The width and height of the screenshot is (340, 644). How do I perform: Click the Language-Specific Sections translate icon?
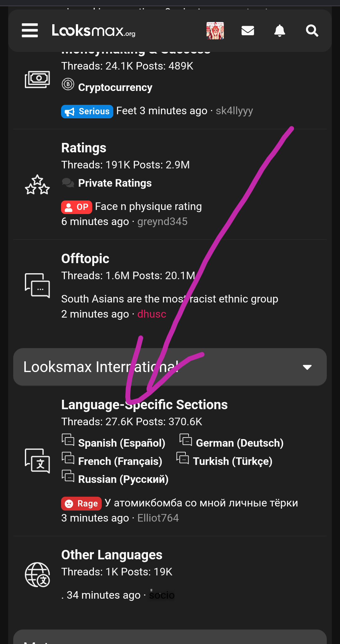coord(37,461)
